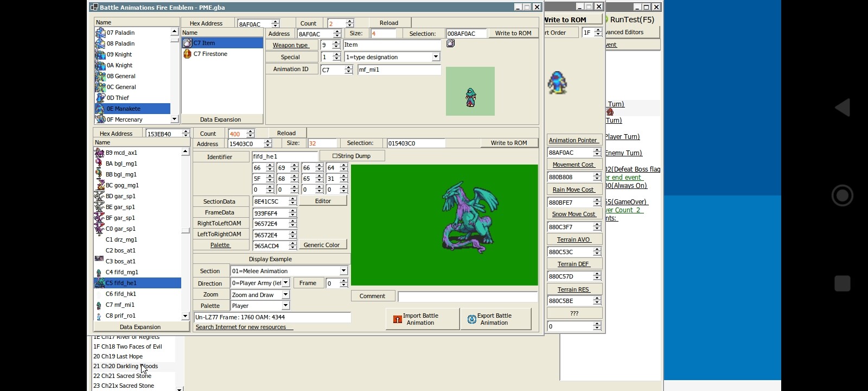The width and height of the screenshot is (868, 391).
Task: Expand the Section Melee Animation dropdown
Action: point(343,271)
